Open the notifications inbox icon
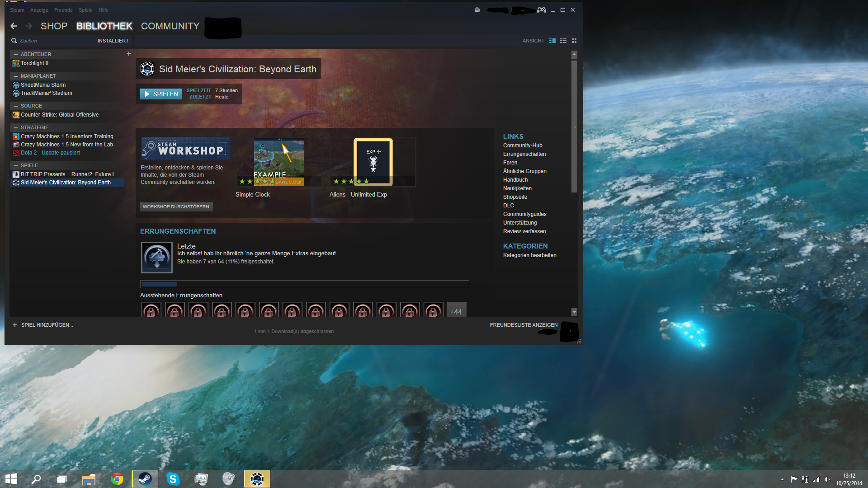Image resolution: width=868 pixels, height=488 pixels. pos(477,10)
